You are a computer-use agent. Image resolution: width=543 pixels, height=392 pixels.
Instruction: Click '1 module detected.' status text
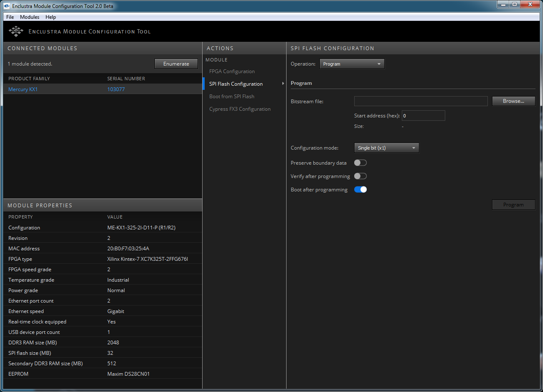pos(30,64)
